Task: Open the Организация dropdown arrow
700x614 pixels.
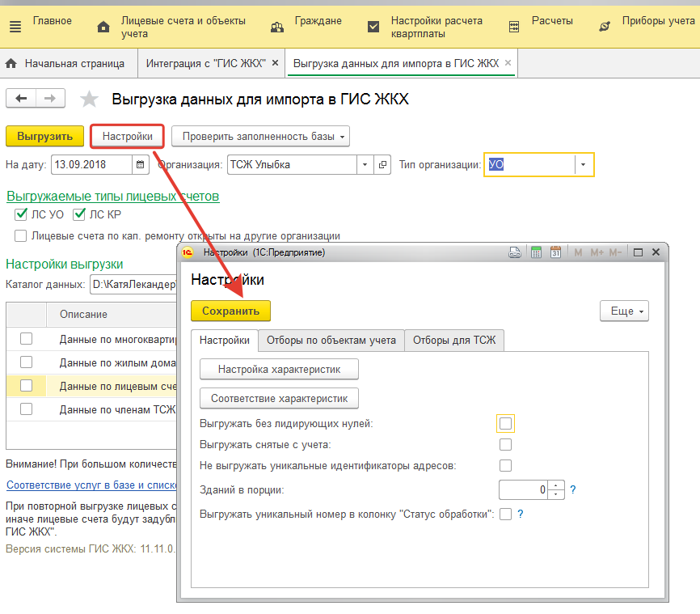Action: point(365,164)
